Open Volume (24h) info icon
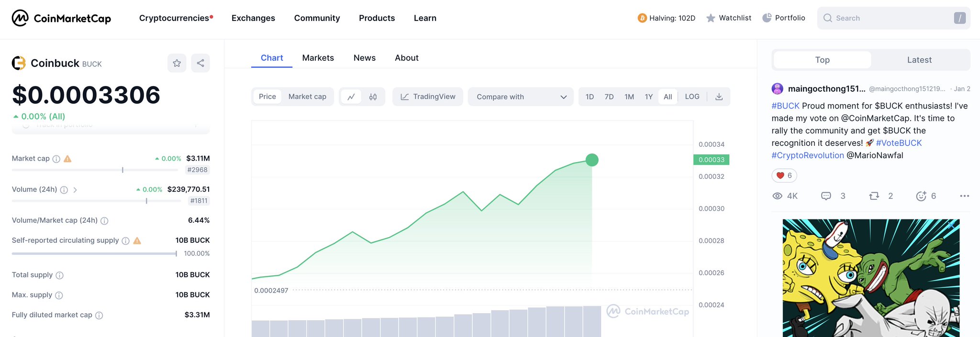 (64, 190)
